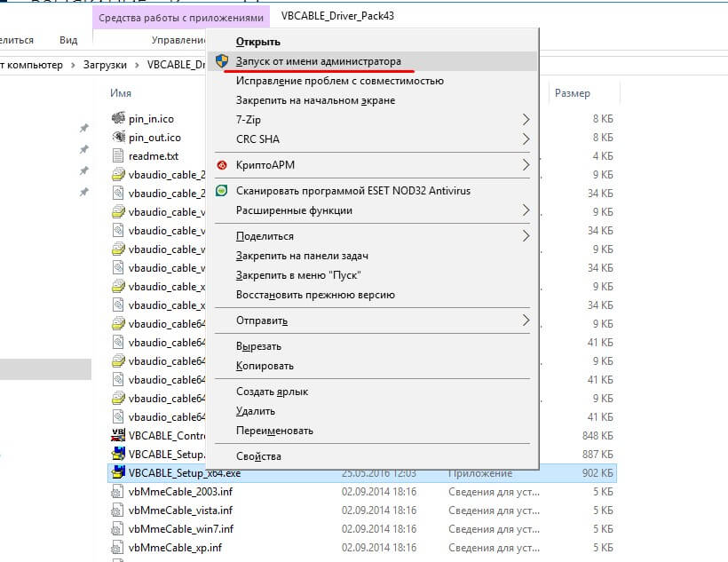This screenshot has width=728, height=562.
Task: Click the pin_in.ico file icon
Action: coord(118,118)
